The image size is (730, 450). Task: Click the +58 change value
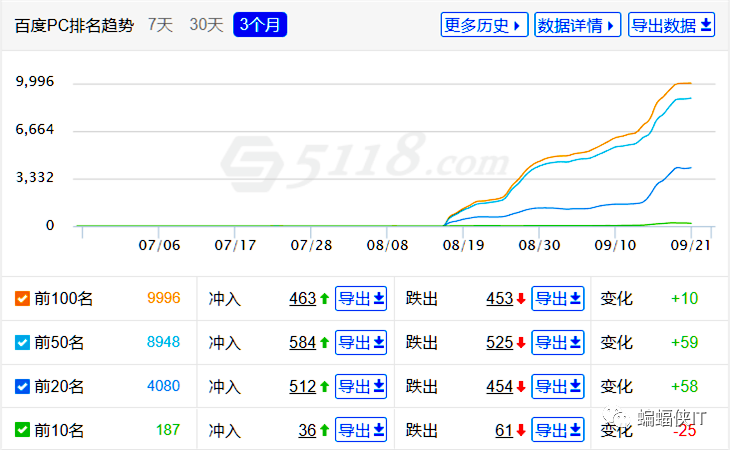point(684,386)
